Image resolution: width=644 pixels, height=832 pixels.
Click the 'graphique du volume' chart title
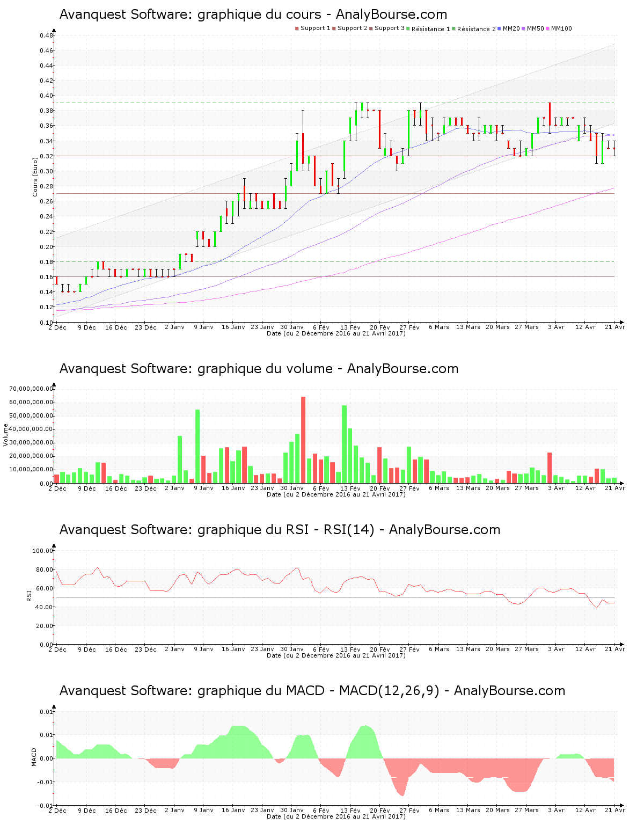(x=259, y=369)
